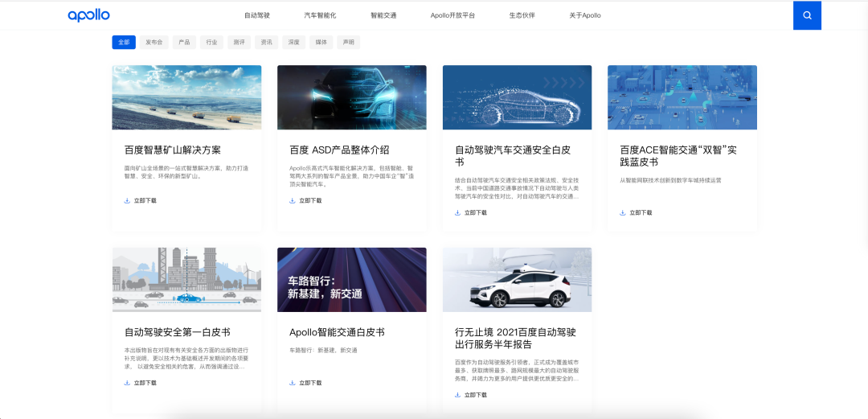Open 智能交通 navigation menu
Screen dimensions: 868x419
[x=383, y=15]
